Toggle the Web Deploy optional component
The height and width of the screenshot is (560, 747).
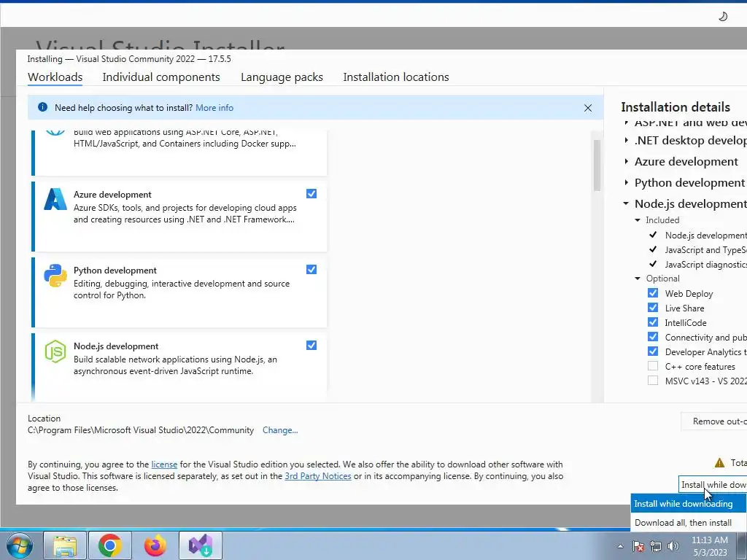pyautogui.click(x=653, y=293)
